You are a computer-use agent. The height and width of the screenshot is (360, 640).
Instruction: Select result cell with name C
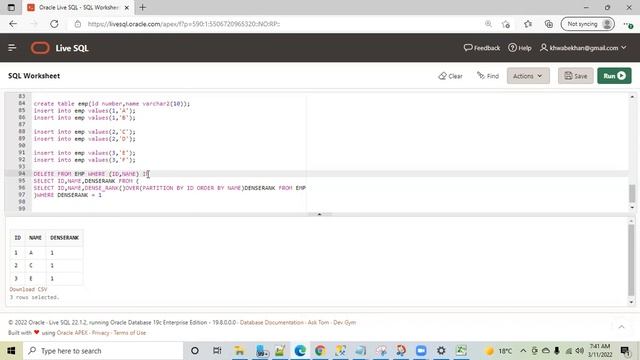point(31,265)
